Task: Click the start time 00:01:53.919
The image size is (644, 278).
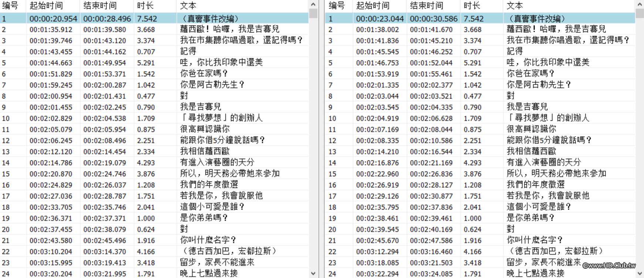Action: pos(378,74)
